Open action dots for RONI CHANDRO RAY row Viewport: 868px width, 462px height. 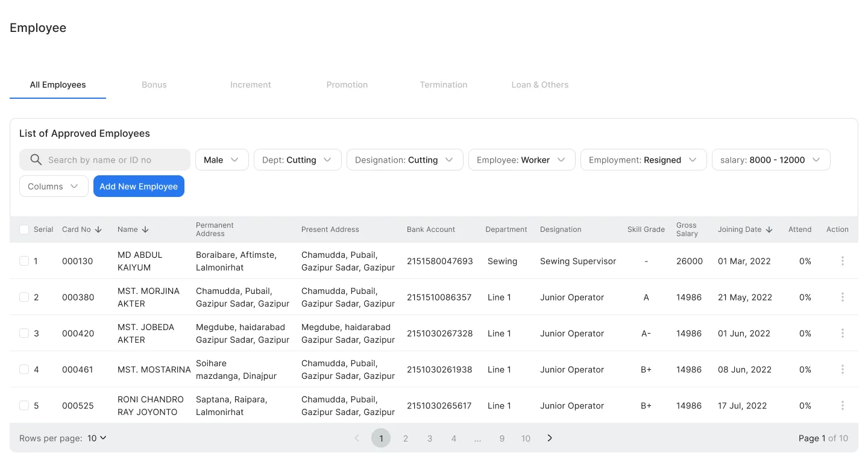842,405
